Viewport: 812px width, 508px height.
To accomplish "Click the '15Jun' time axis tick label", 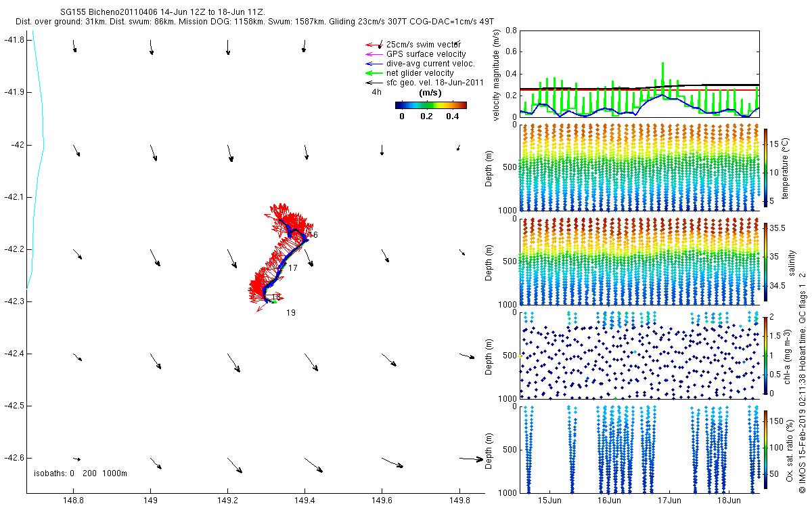I will [x=550, y=500].
